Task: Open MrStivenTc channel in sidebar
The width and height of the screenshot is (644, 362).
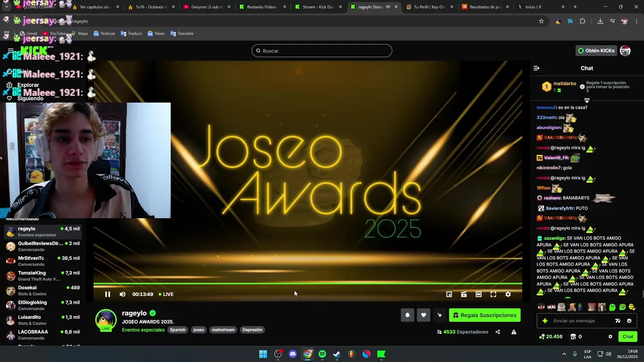Action: (x=43, y=261)
